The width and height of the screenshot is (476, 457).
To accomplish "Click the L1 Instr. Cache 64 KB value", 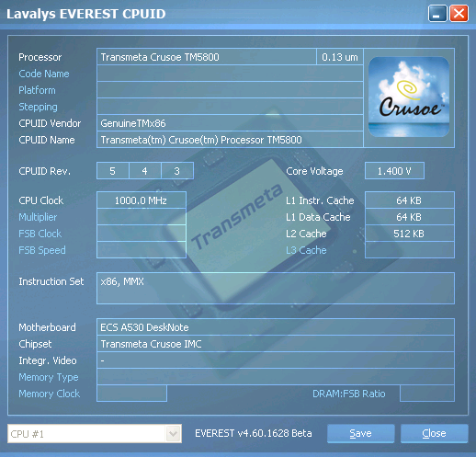I will pos(409,200).
